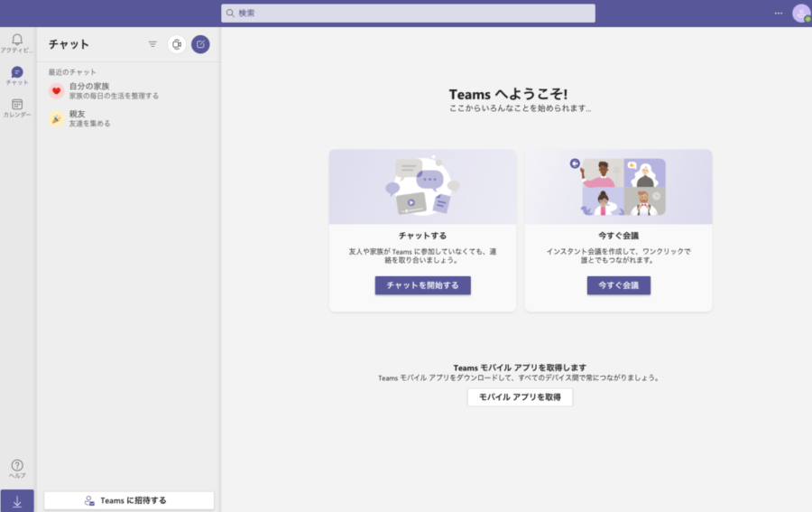
Task: Click the Teams に招待する button
Action: point(129,500)
